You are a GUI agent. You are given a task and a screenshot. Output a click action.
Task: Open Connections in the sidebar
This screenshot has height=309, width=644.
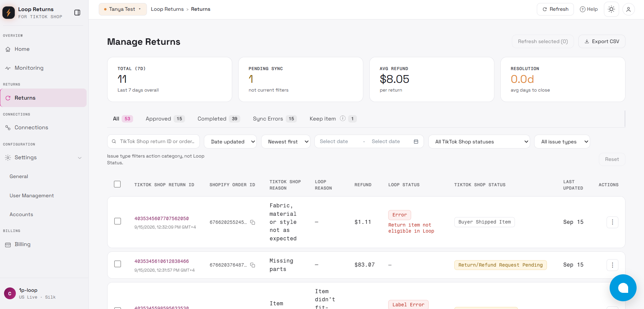click(x=43, y=128)
